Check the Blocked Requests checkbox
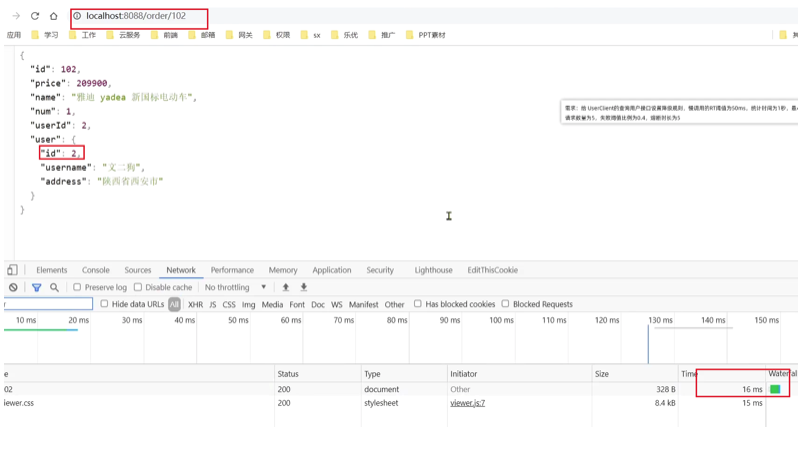 point(506,303)
